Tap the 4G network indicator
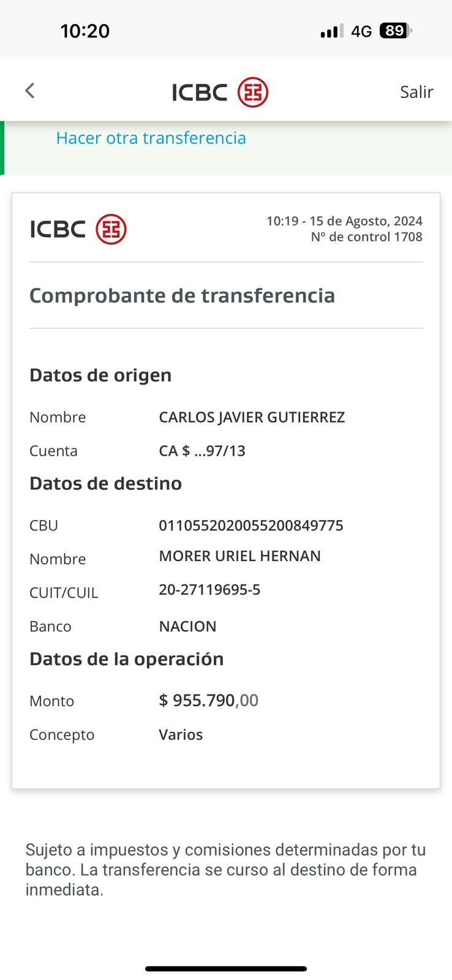452x980 pixels. (x=361, y=31)
